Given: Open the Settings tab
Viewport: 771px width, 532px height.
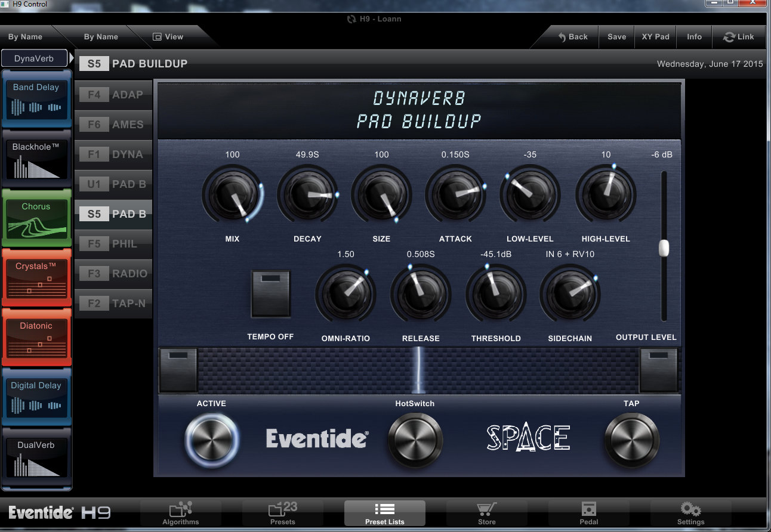Looking at the screenshot, I should (691, 513).
